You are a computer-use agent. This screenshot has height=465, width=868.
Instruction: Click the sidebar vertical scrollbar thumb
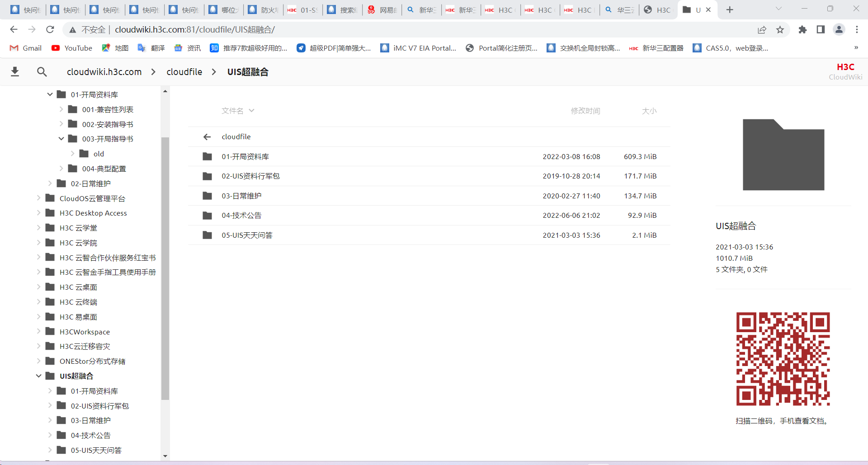pos(165,268)
